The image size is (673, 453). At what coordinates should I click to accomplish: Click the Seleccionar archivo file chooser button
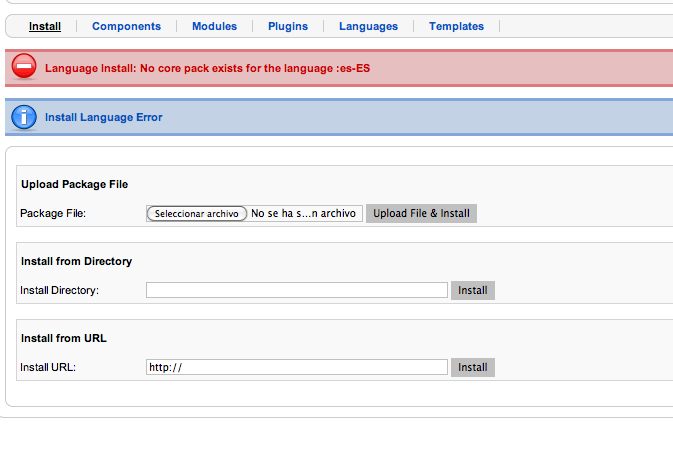point(197,213)
